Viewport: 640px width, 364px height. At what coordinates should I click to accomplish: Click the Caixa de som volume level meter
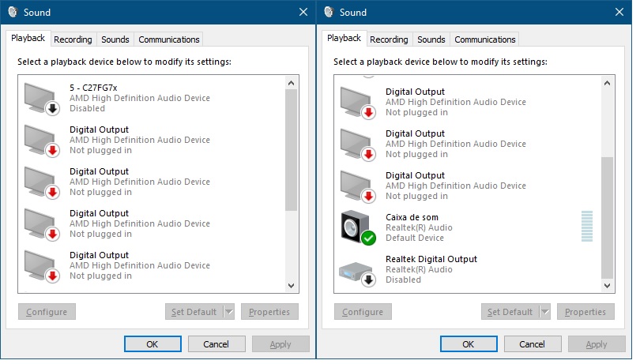click(586, 226)
